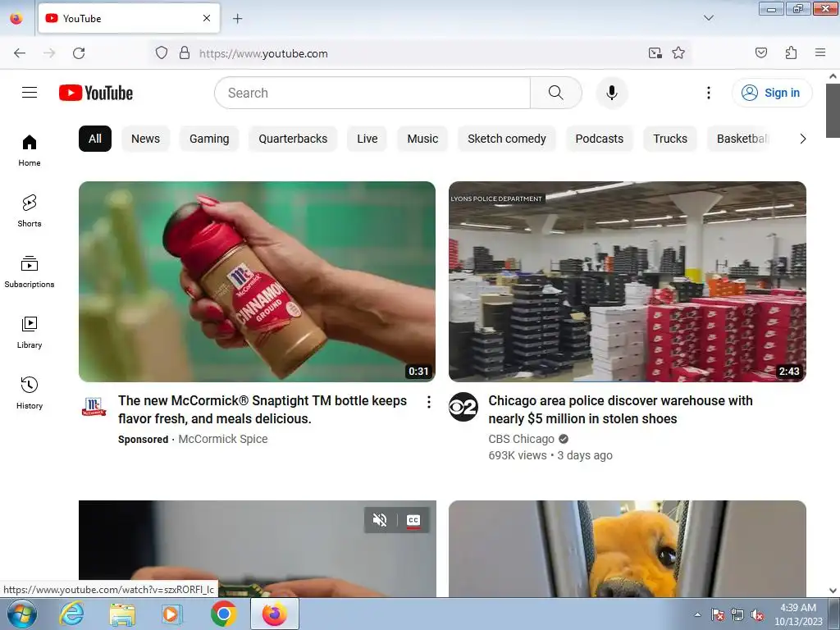Open Windows Explorer folder in taskbar
Viewport: 840px width, 630px height.
(x=122, y=614)
